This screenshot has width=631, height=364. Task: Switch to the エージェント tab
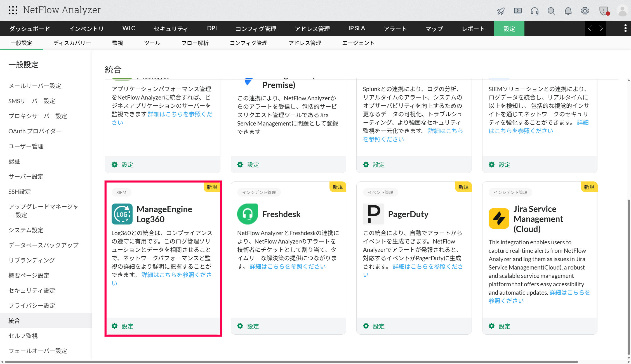(358, 43)
